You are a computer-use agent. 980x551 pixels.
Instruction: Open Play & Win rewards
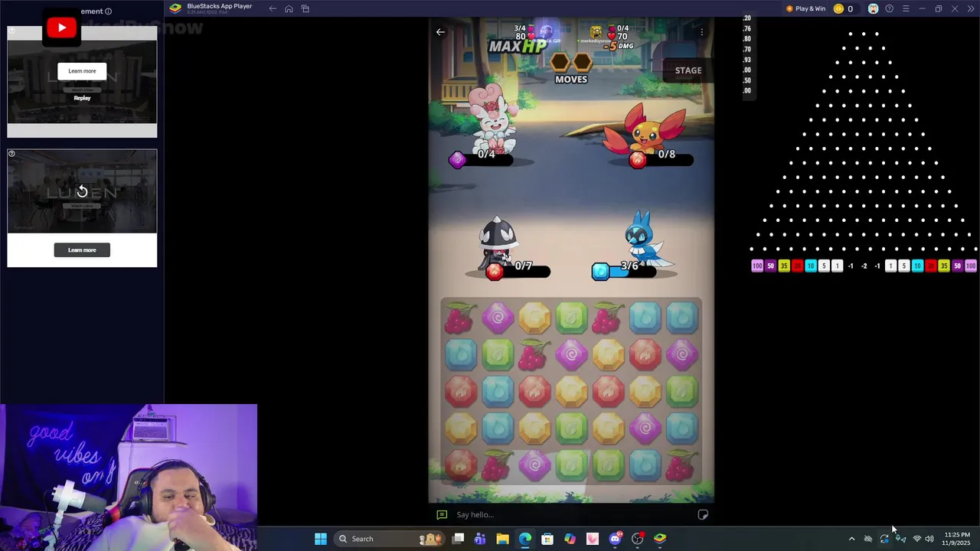point(805,8)
